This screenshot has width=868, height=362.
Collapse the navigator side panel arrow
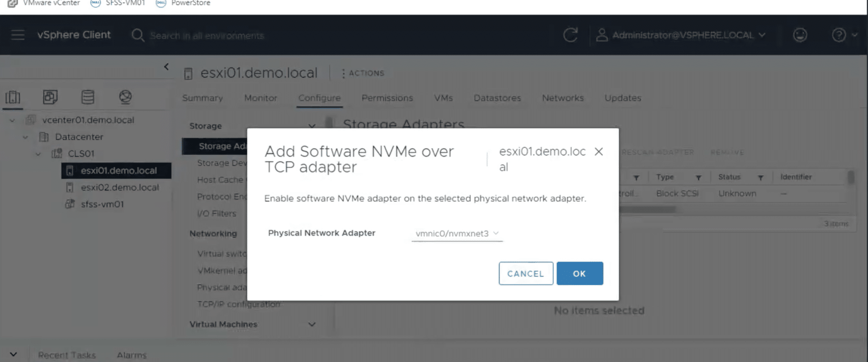click(x=166, y=67)
